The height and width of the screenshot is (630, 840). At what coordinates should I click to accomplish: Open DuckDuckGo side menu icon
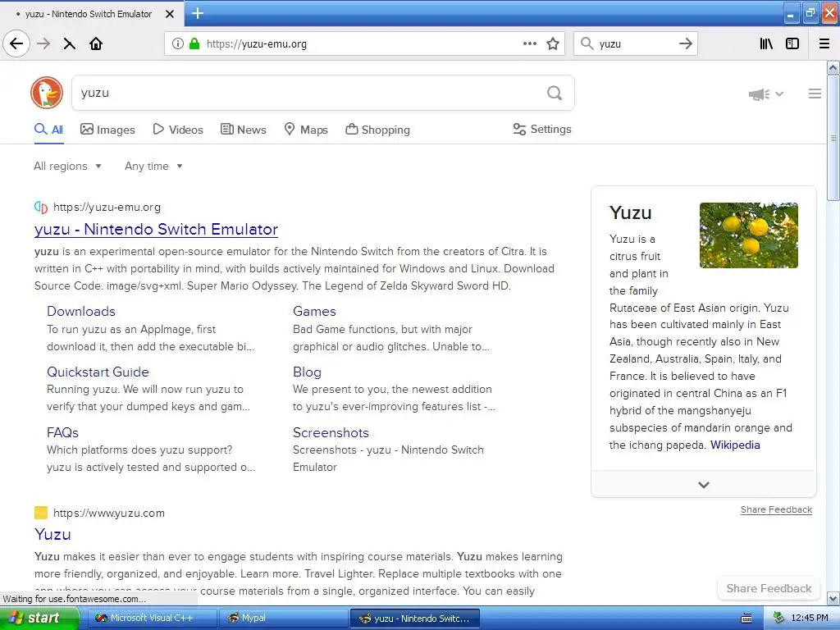pos(815,94)
